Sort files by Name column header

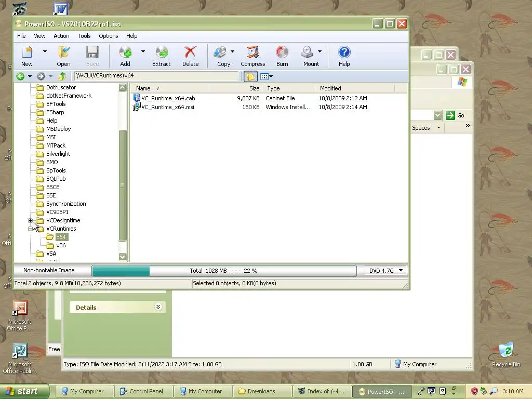click(x=170, y=88)
